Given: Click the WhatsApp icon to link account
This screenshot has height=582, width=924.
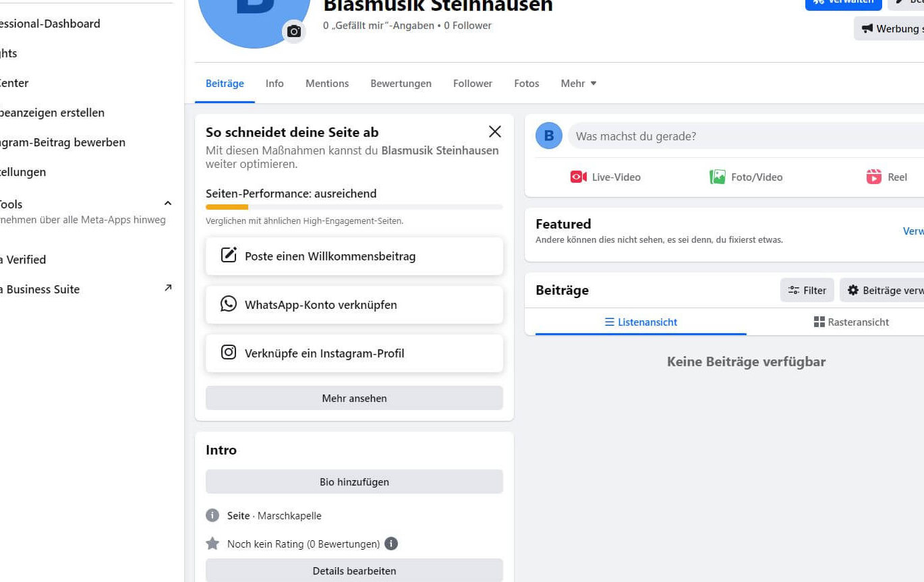Looking at the screenshot, I should click(229, 304).
